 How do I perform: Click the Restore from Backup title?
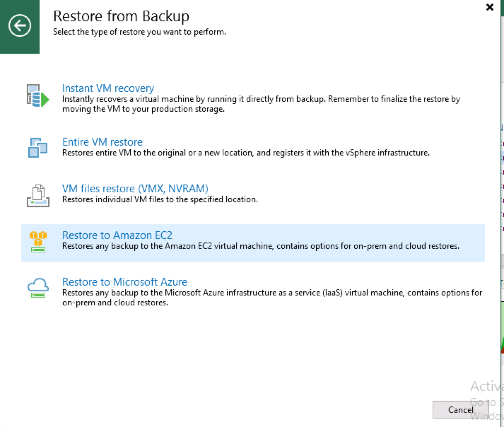(121, 16)
